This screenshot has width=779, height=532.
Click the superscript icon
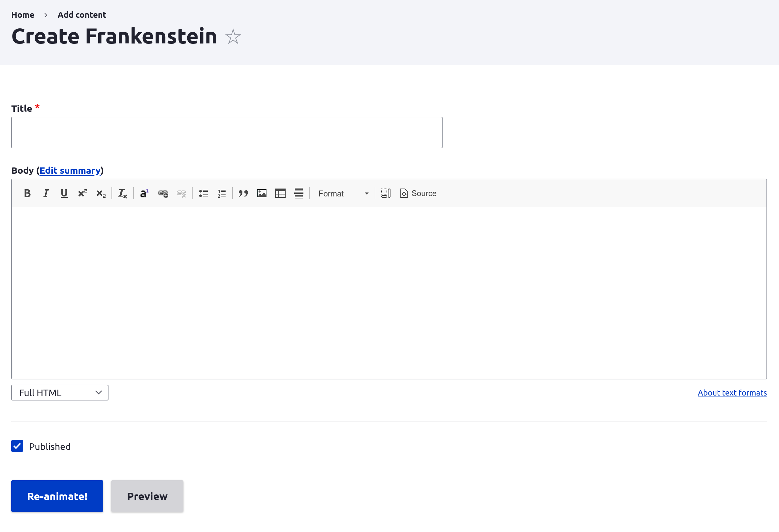82,193
